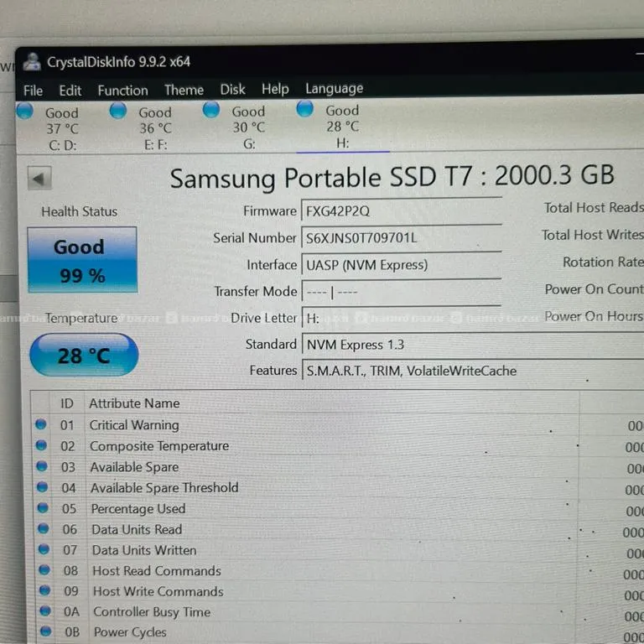Click the Total Host Reads label
644x644 pixels.
594,208
